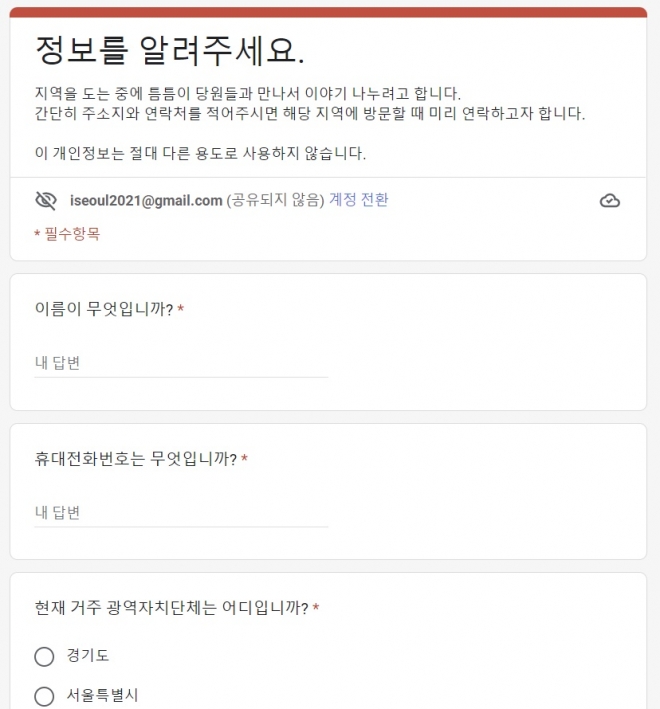The width and height of the screenshot is (660, 709).
Task: Click the description line about 주소지와 연락처
Action: point(309,113)
